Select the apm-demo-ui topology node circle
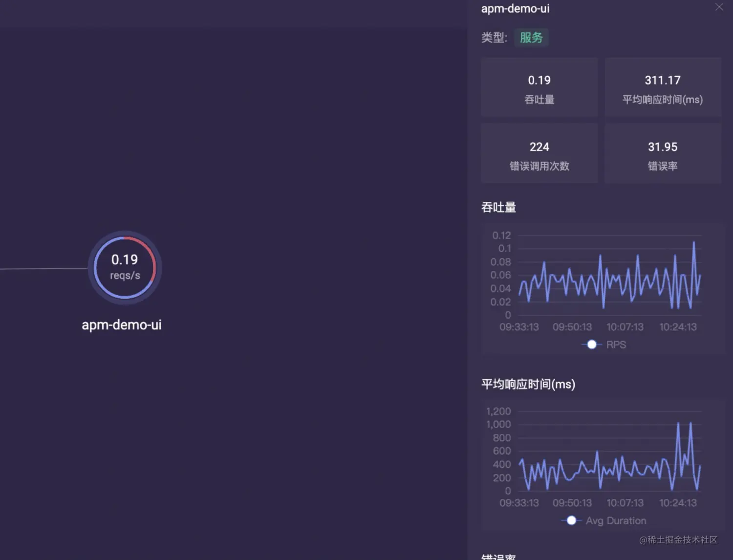 (125, 268)
